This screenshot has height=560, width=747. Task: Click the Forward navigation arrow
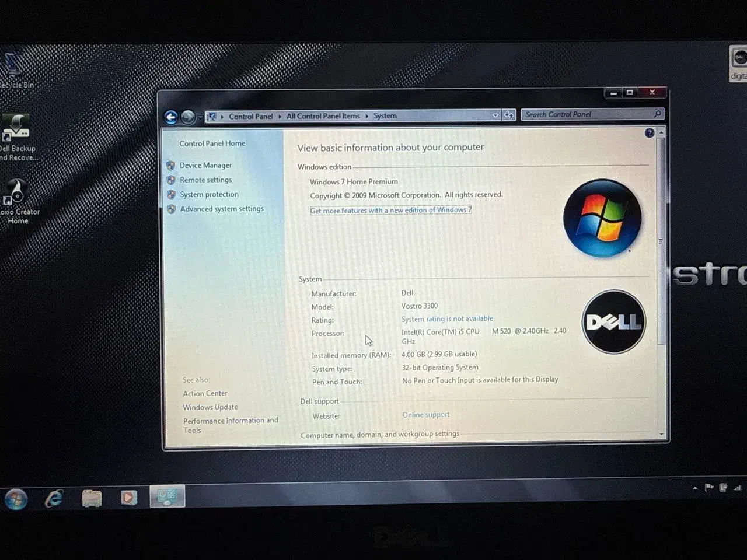click(x=188, y=117)
